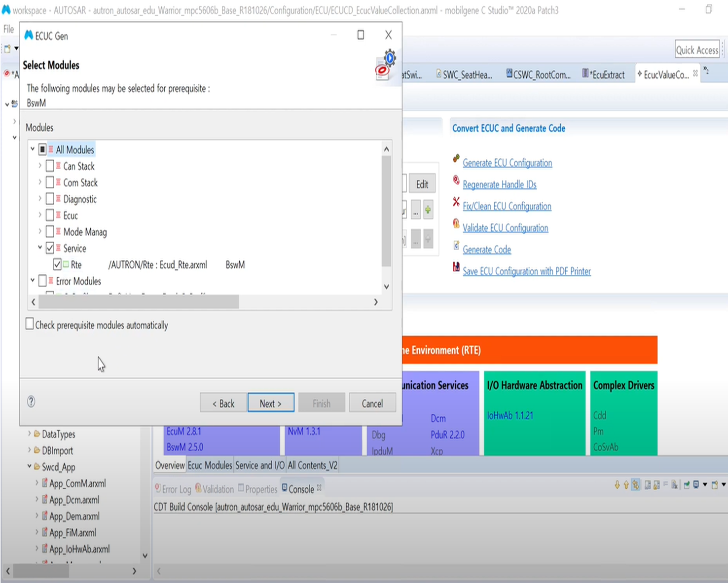Viewport: 728px width, 583px height.
Task: Switch to the *EcuExtract editor tab
Action: pyautogui.click(x=603, y=74)
